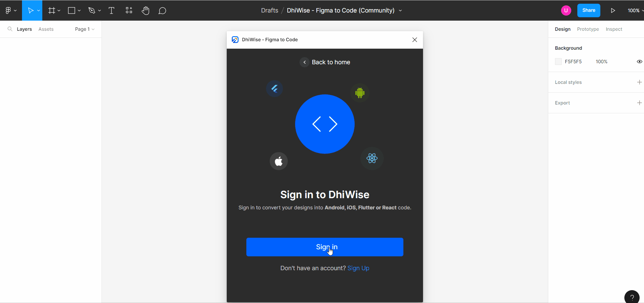Click the Sign in to DhiWise heading
The height and width of the screenshot is (303, 644).
click(325, 194)
